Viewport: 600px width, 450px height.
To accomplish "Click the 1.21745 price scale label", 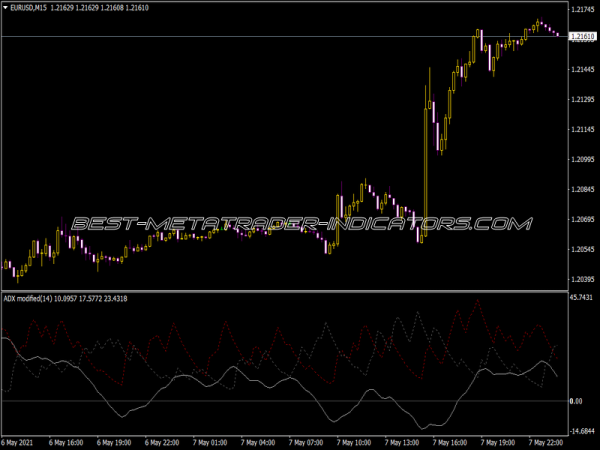I will click(x=582, y=10).
